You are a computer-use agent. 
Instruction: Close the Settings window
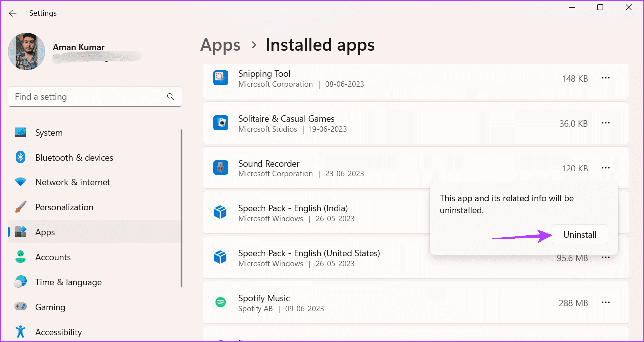pos(628,7)
